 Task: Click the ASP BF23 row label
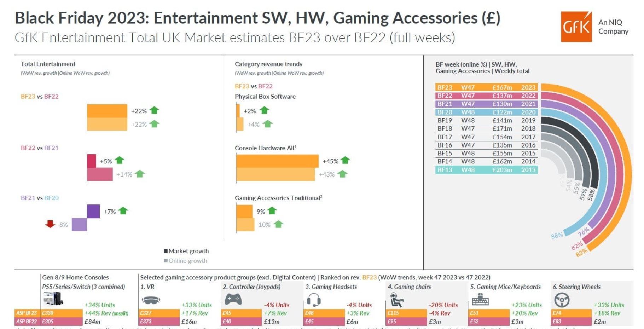point(27,313)
